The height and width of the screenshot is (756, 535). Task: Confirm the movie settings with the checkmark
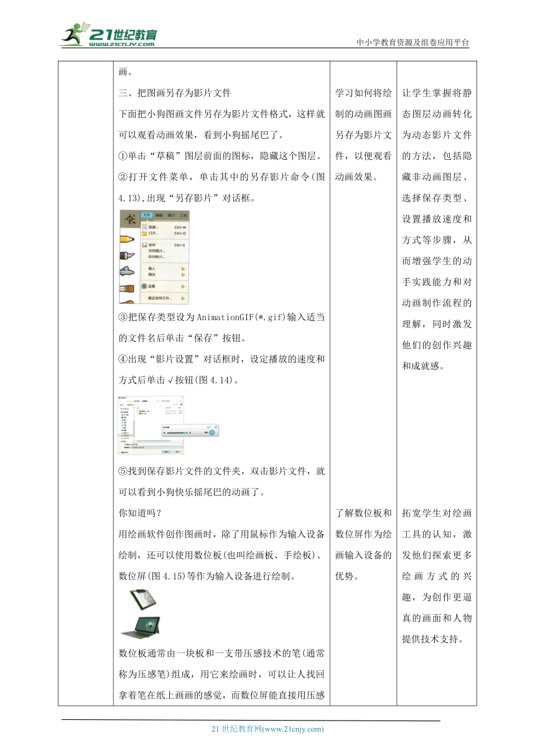tap(209, 426)
